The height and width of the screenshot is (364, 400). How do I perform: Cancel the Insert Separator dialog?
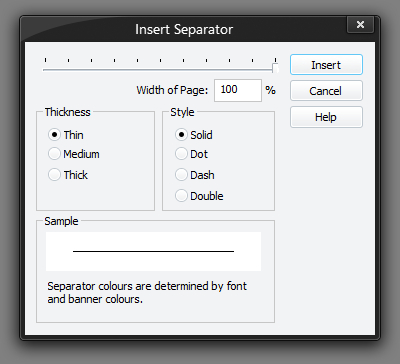tap(326, 91)
